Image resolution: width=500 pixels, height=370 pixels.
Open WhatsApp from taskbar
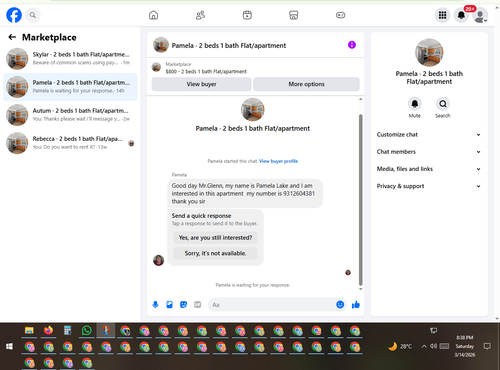click(x=86, y=331)
